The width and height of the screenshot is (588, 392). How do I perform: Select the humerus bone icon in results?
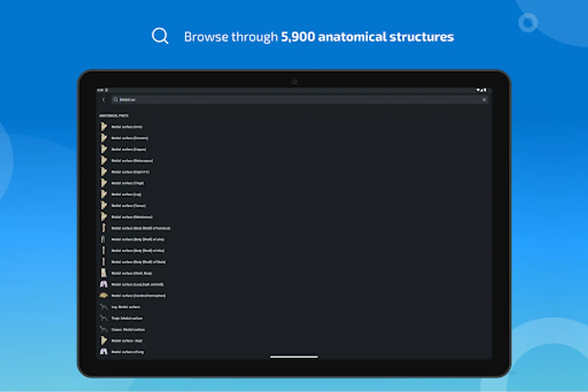point(104,228)
